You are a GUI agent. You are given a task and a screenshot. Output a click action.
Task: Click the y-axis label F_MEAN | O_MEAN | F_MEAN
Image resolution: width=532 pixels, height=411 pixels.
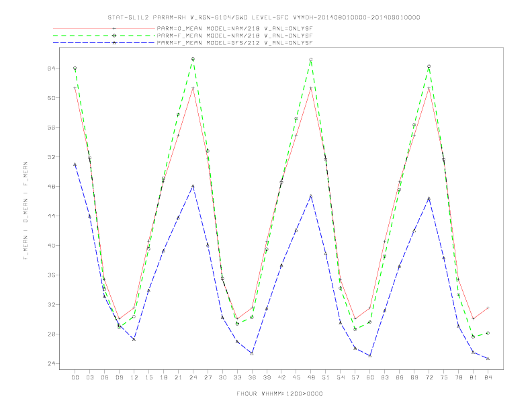[26, 211]
